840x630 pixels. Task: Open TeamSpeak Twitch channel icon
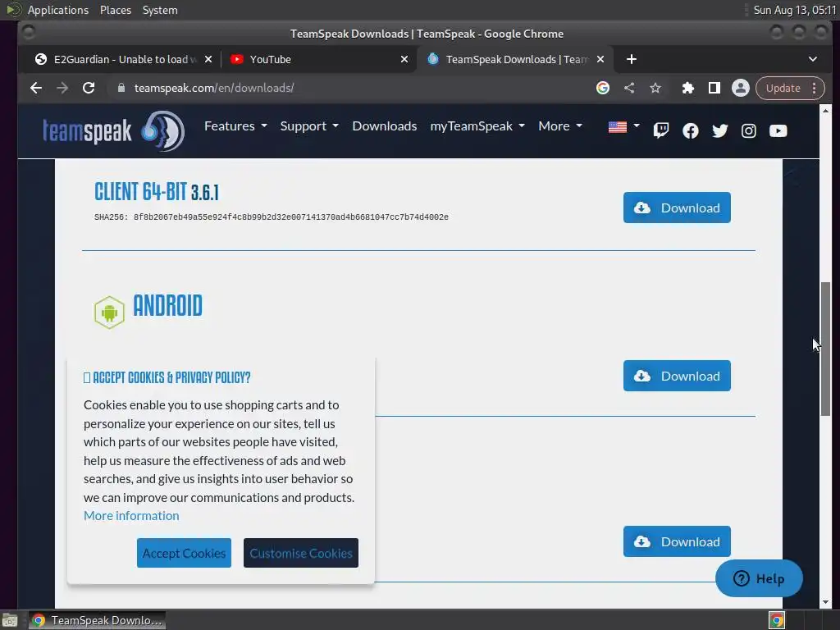click(x=661, y=130)
